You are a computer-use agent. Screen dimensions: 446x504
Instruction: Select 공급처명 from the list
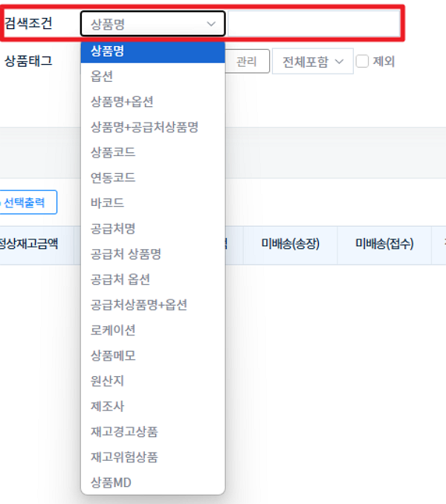(x=113, y=228)
